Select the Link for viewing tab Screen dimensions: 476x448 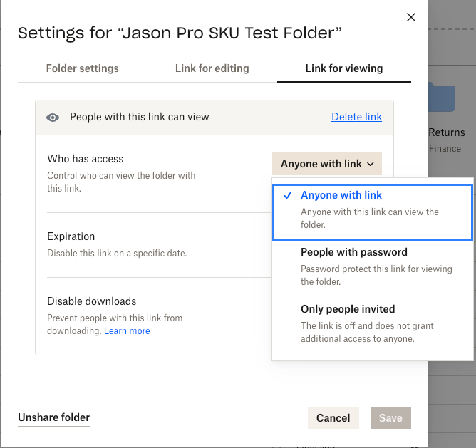pyautogui.click(x=344, y=68)
